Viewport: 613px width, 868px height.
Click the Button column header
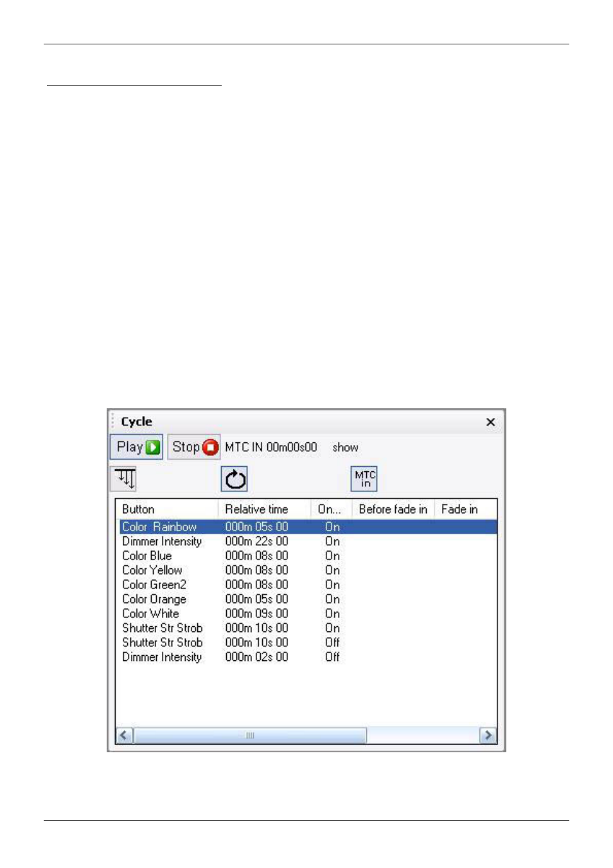(138, 509)
